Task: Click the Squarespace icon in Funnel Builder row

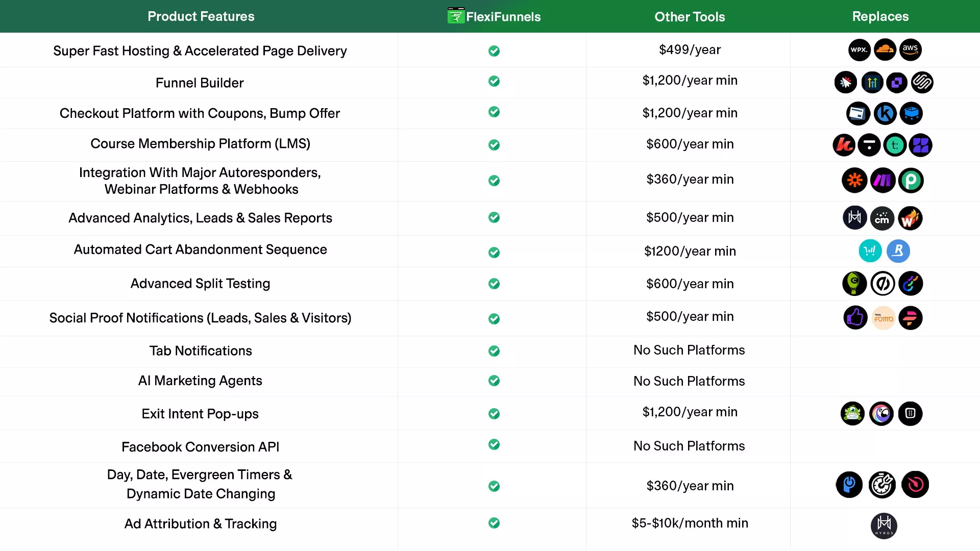Action: [x=922, y=82]
